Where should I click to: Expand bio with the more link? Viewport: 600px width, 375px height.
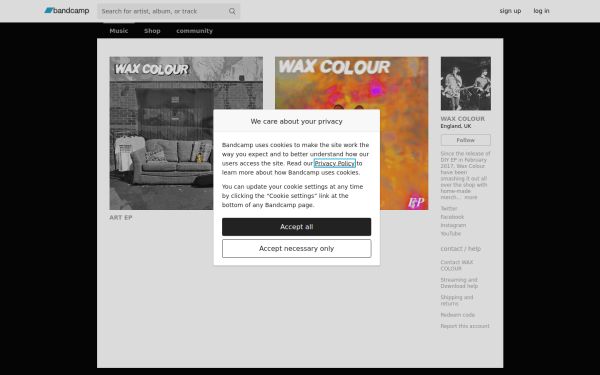click(x=471, y=197)
